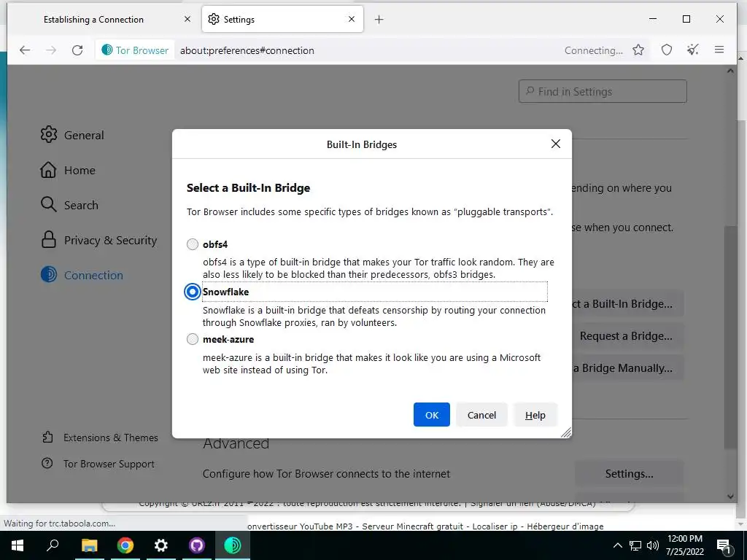747x560 pixels.
Task: Open Windows Settings gear on taskbar
Action: tap(161, 545)
